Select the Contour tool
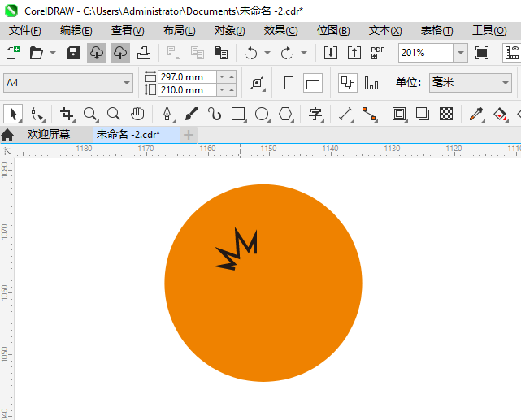Screen dimensions: 521x420 click(399, 115)
